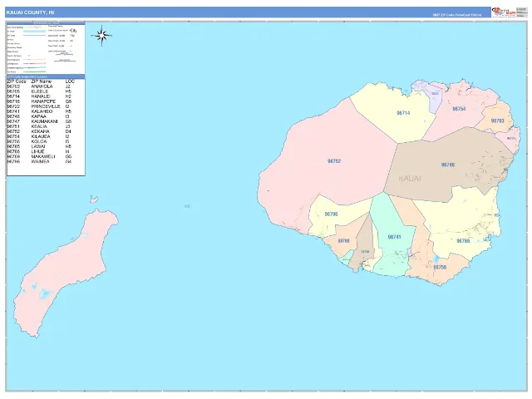Click the 96796 label on the map
The image size is (532, 399).
(331, 214)
